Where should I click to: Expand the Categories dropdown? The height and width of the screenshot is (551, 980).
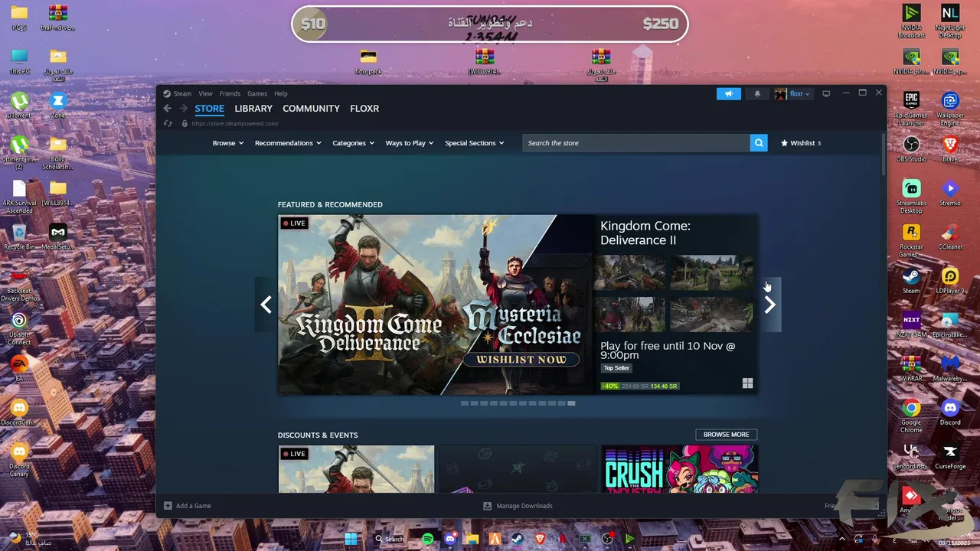[353, 143]
